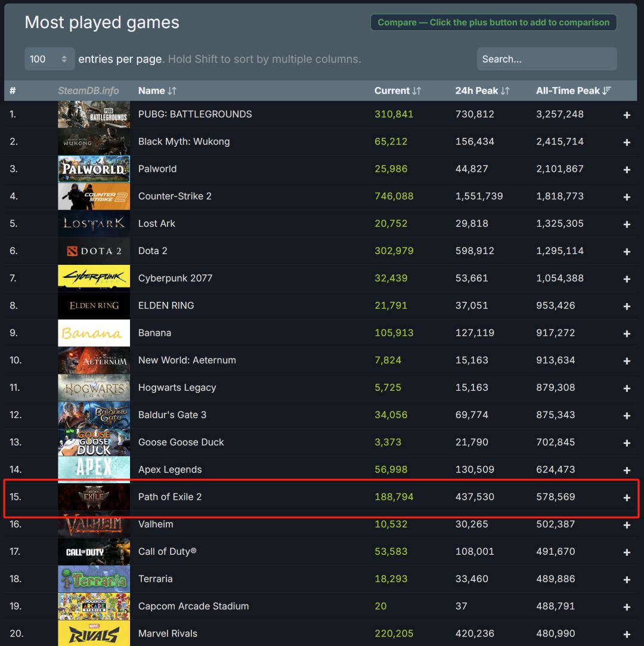Add Baldur's Gate 3 to comparison

[627, 416]
